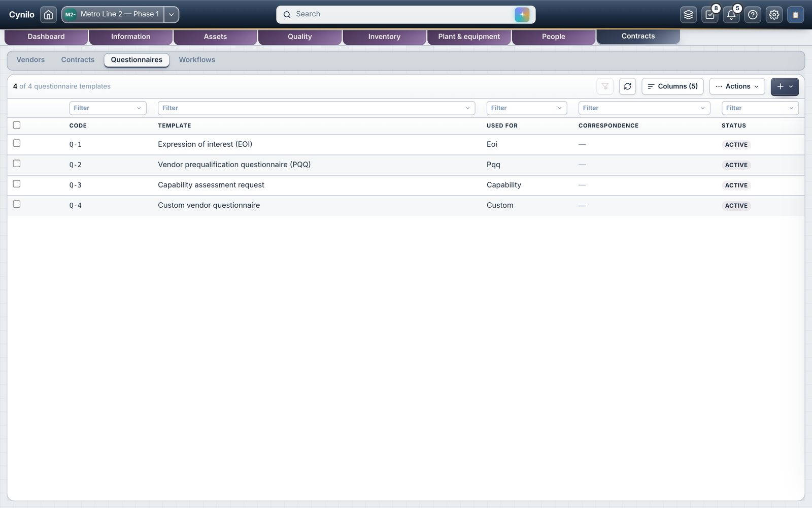812x508 pixels.
Task: Open the help question mark icon
Action: [x=753, y=15]
